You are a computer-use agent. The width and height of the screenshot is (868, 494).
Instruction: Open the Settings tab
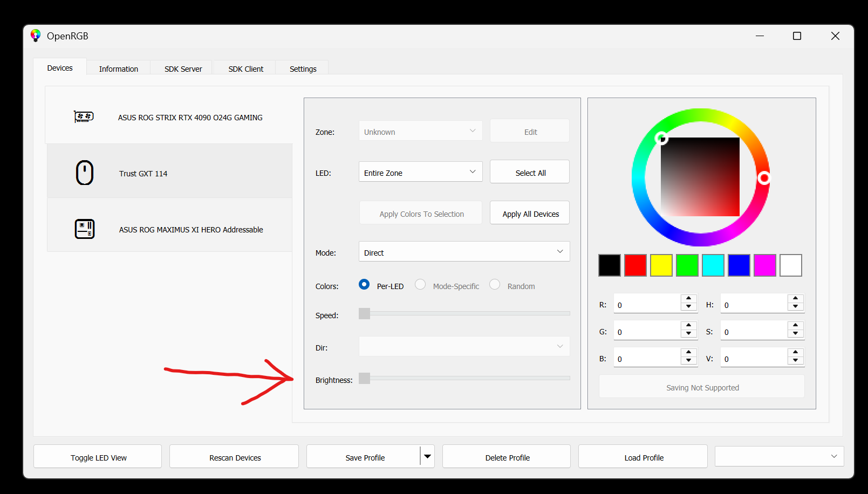click(x=303, y=68)
